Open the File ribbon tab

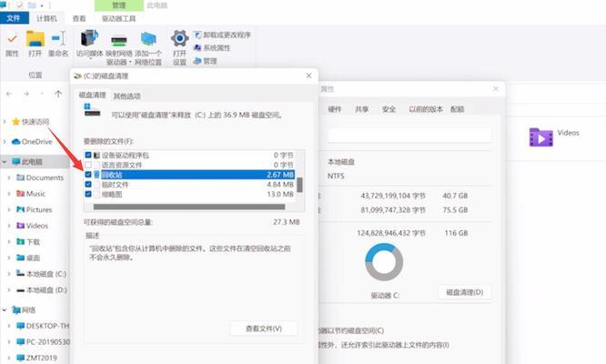tap(14, 18)
